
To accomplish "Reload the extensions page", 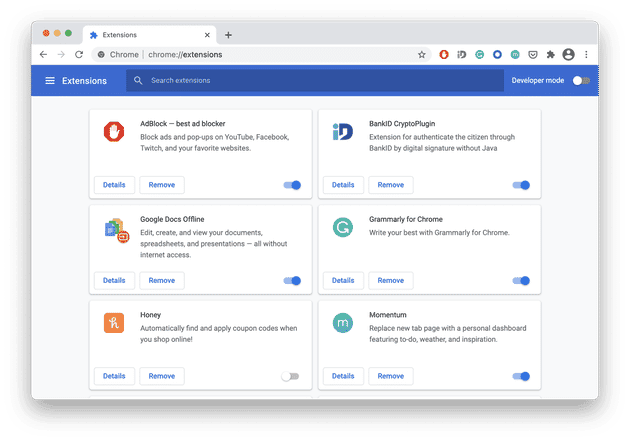I will coord(79,55).
